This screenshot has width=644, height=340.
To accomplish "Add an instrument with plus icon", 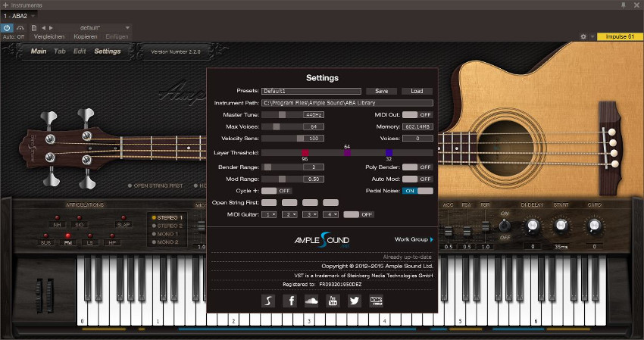I will (5, 5).
